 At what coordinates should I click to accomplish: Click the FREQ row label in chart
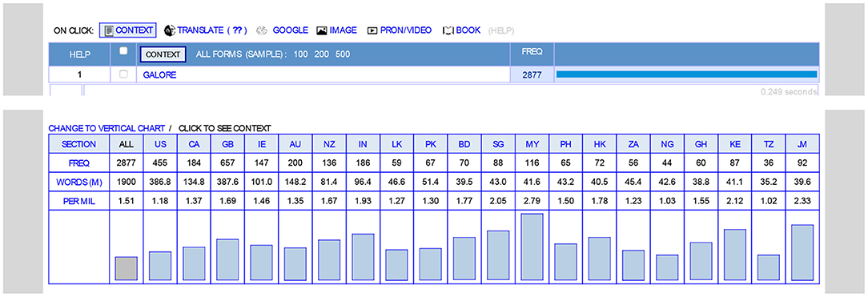78,163
